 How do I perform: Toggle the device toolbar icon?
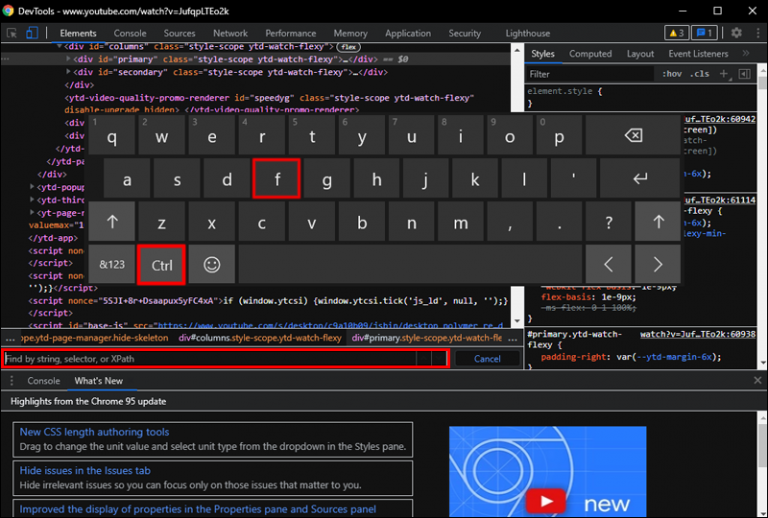[32, 33]
